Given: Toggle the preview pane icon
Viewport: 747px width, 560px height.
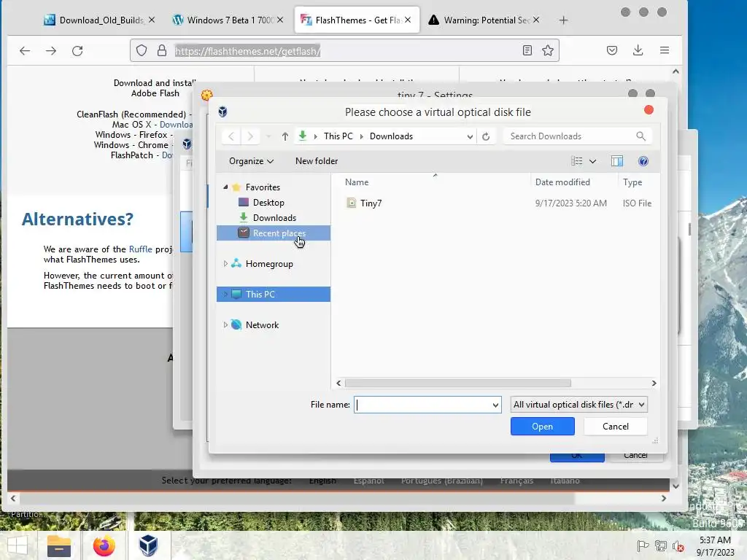Looking at the screenshot, I should [x=617, y=161].
